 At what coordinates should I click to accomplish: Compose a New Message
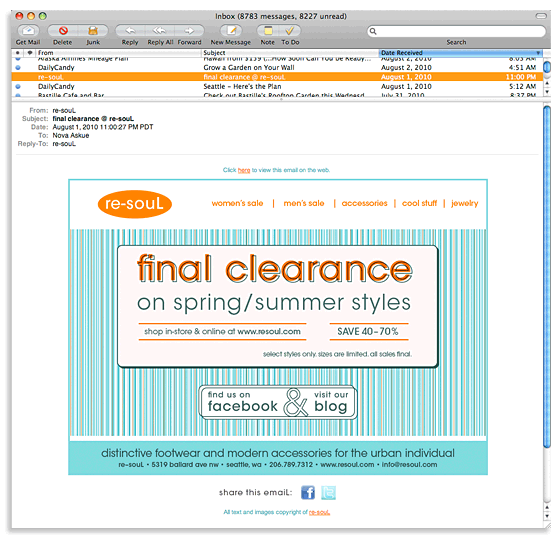pyautogui.click(x=231, y=31)
